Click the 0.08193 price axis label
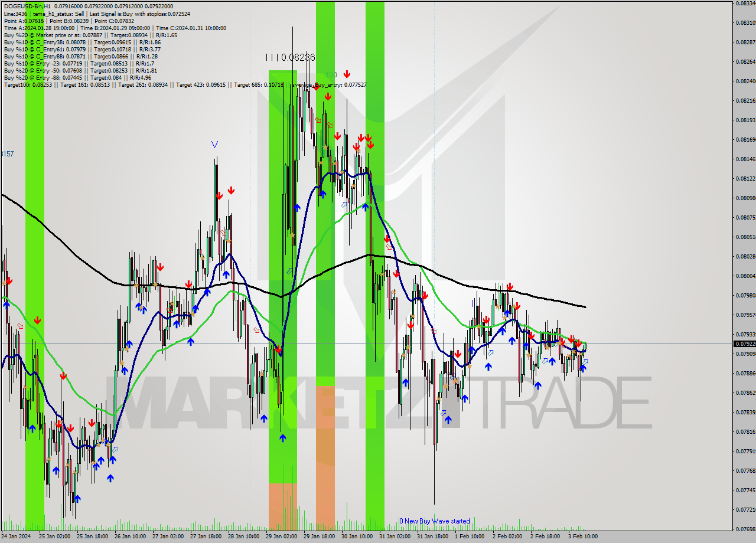This screenshot has height=543, width=756. 745,120
